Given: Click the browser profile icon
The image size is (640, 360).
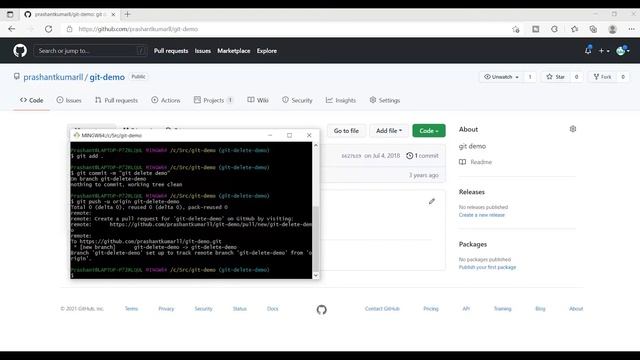Looking at the screenshot, I should pos(612,29).
